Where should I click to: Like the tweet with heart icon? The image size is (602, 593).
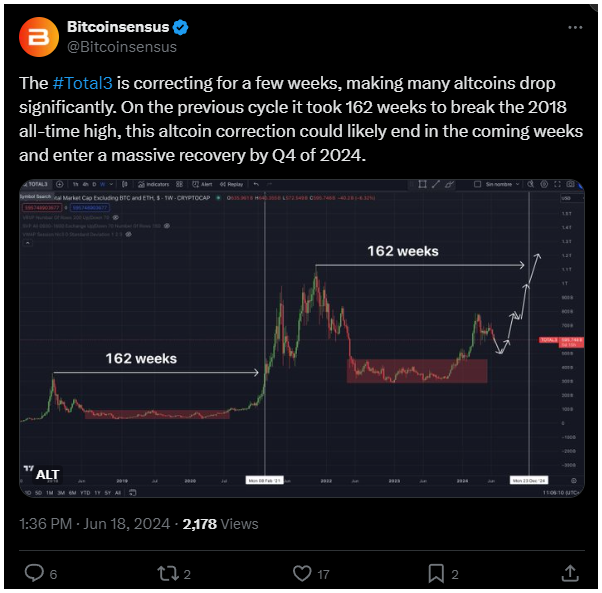point(302,573)
